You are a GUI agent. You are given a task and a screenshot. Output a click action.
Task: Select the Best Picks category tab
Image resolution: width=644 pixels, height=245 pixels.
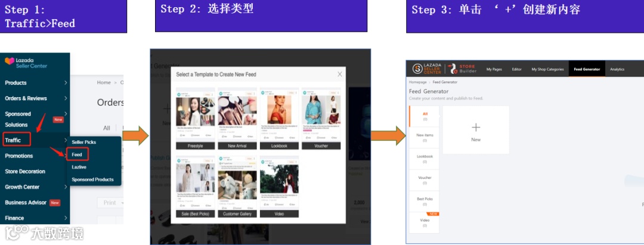425,201
